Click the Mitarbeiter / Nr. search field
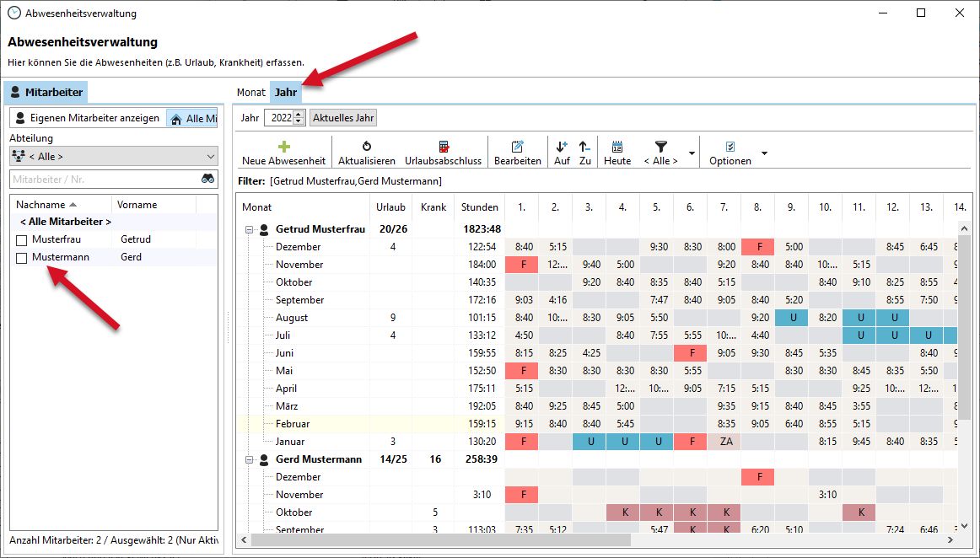 (103, 179)
